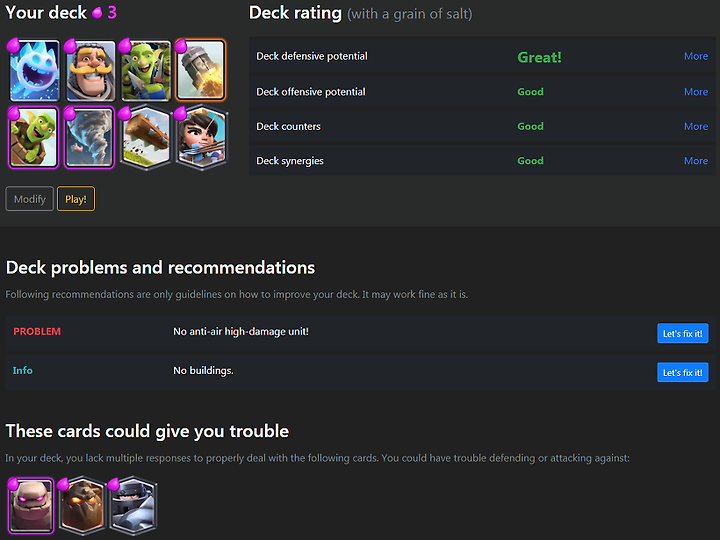Click the elixir drop beside Your deck
This screenshot has width=720, height=540.
(x=97, y=13)
